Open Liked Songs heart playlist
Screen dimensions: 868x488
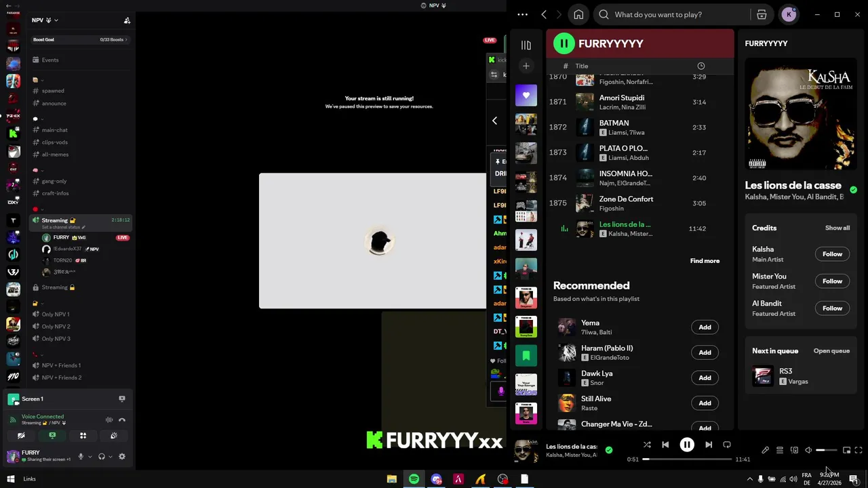pyautogui.click(x=526, y=95)
